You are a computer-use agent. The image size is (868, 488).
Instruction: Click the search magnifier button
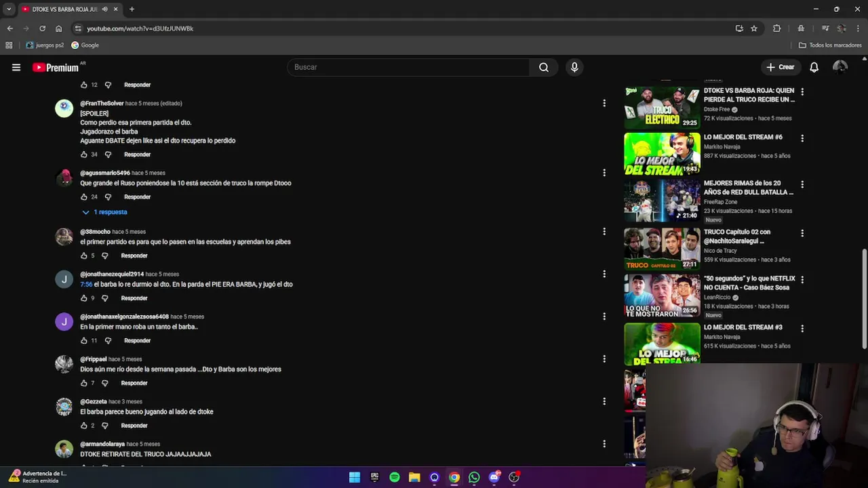click(x=544, y=67)
